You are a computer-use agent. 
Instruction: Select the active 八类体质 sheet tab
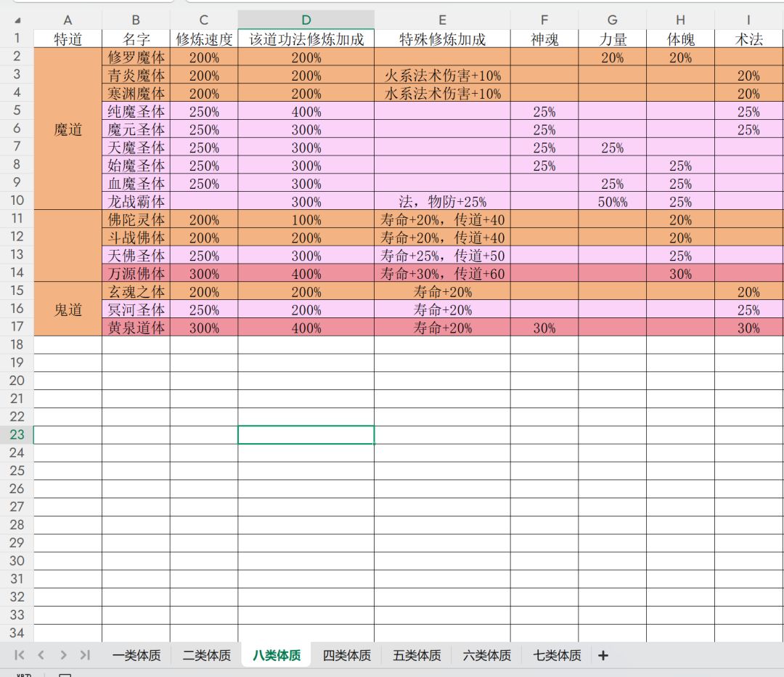tap(277, 655)
